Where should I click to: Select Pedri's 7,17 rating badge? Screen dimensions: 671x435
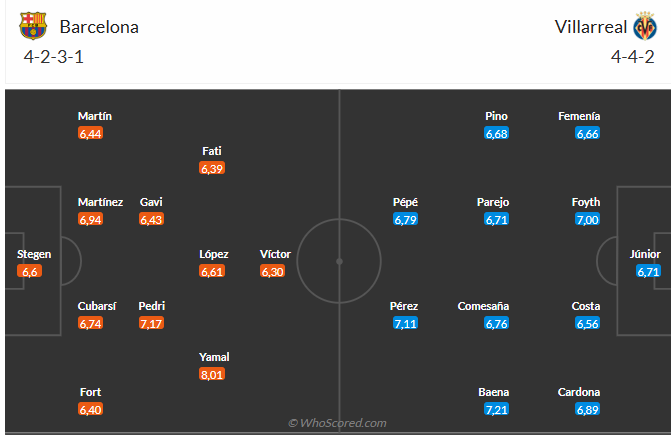(153, 323)
